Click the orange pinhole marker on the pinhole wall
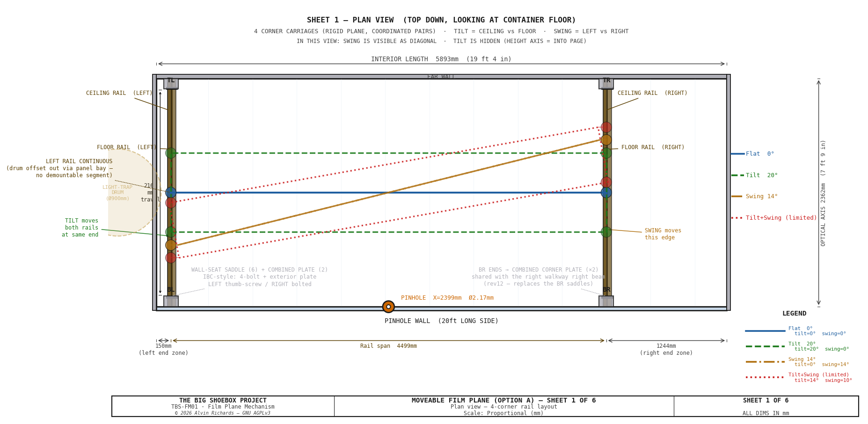Screen dimensions: 868x424 coord(388,307)
